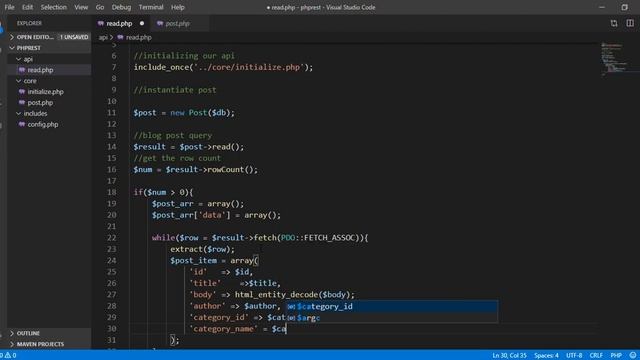Click the read.php breadcrumb
This screenshot has height=360, width=640.
139,38
